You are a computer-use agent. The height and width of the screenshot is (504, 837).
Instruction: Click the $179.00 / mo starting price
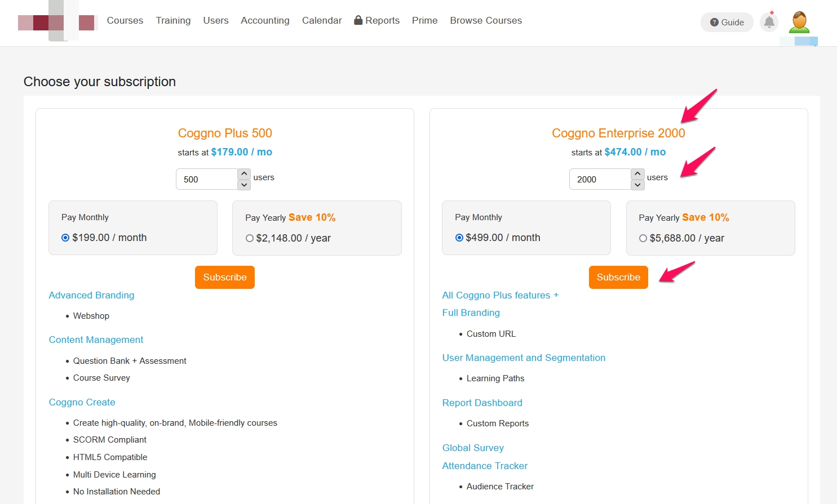click(241, 152)
